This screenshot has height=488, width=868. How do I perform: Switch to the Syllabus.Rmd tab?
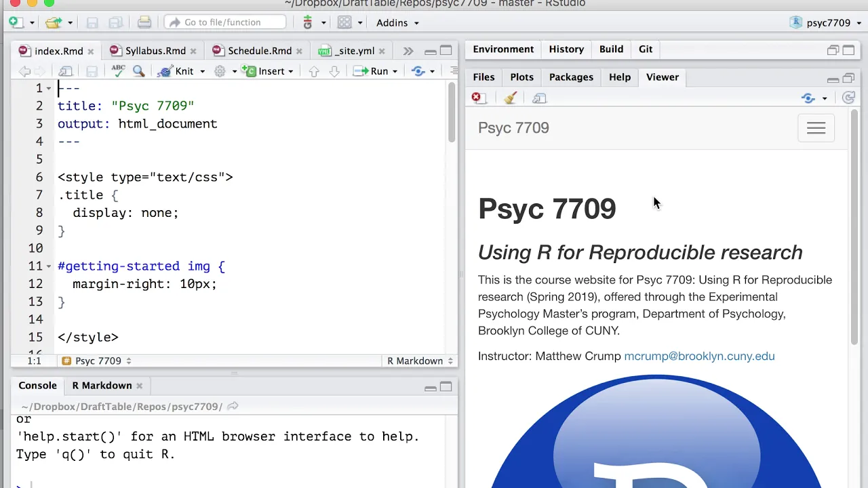(x=155, y=51)
